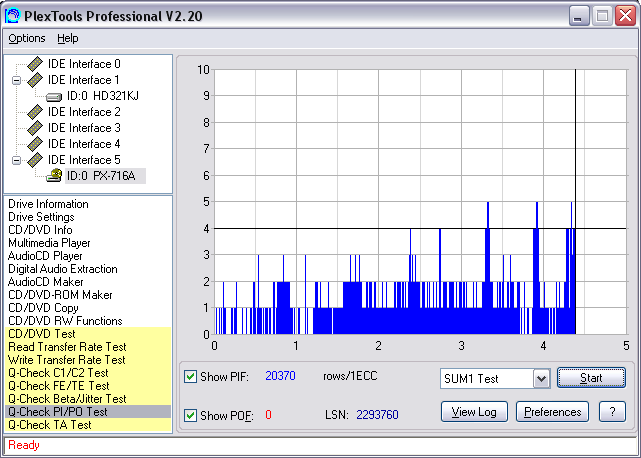This screenshot has height=458, width=641.
Task: Open CD/DVD-ROM Maker
Action: [60, 295]
